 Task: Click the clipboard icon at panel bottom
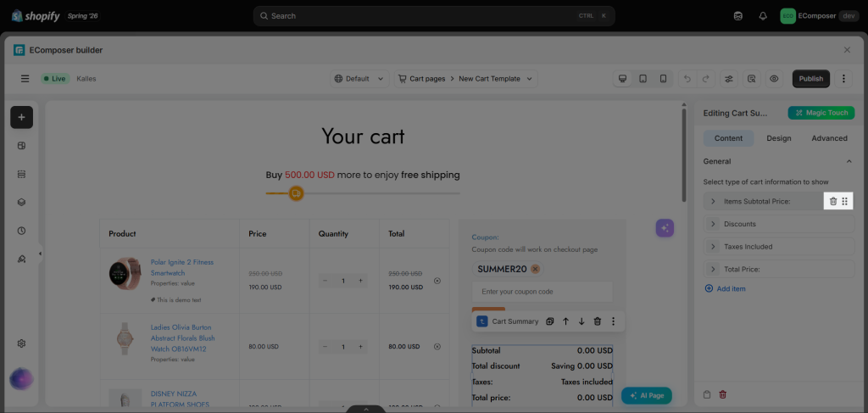[x=707, y=394]
